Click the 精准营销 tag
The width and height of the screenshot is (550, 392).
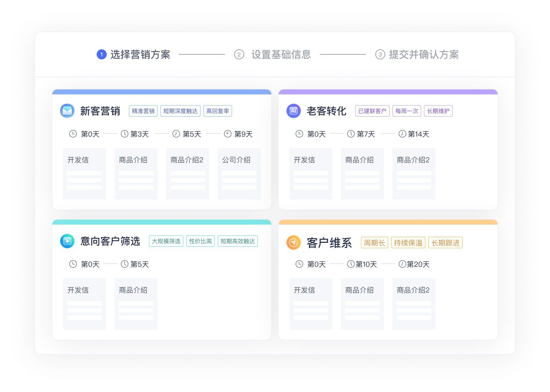coord(143,111)
